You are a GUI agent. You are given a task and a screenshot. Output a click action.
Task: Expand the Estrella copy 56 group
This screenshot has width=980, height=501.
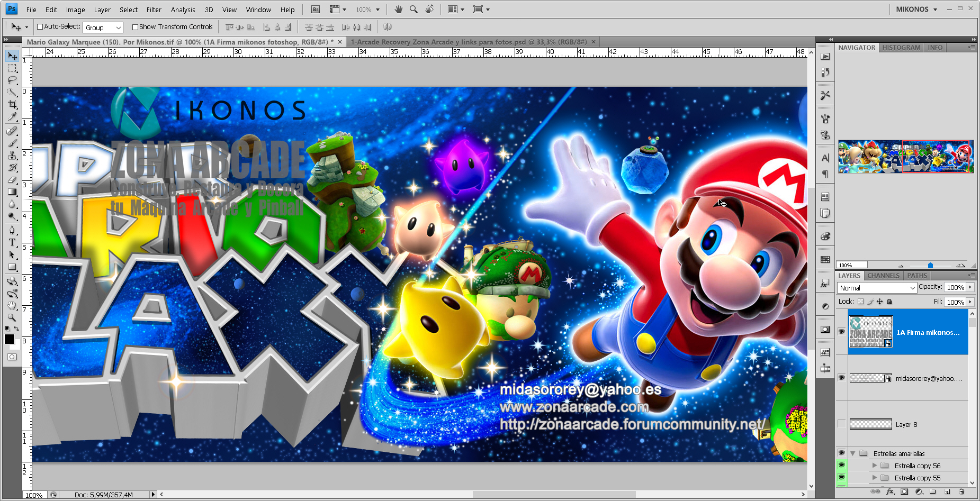pos(875,466)
